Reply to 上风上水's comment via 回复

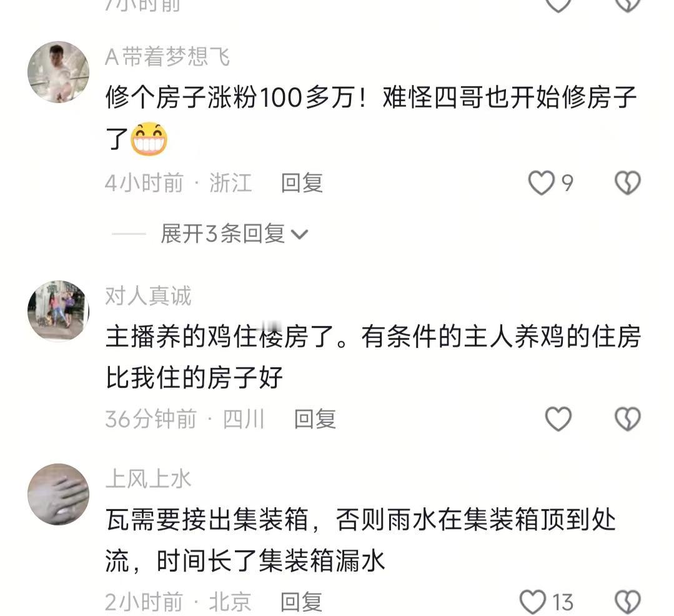coord(301,602)
